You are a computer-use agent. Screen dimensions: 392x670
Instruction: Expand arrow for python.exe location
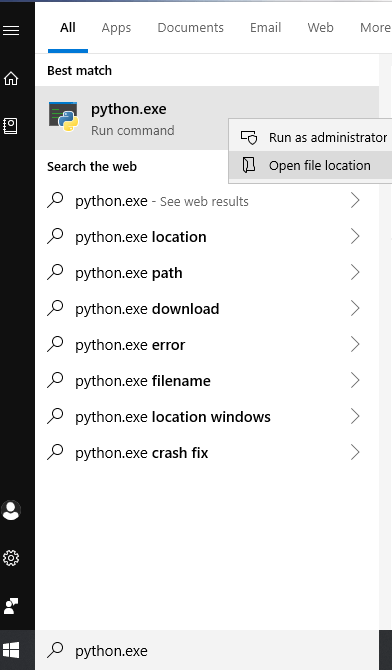(x=355, y=236)
